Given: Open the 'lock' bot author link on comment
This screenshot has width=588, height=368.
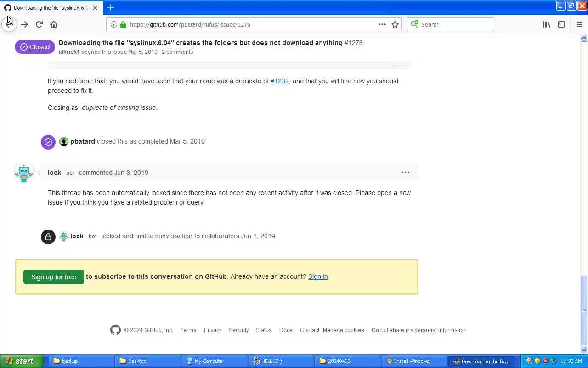Looking at the screenshot, I should tap(54, 172).
